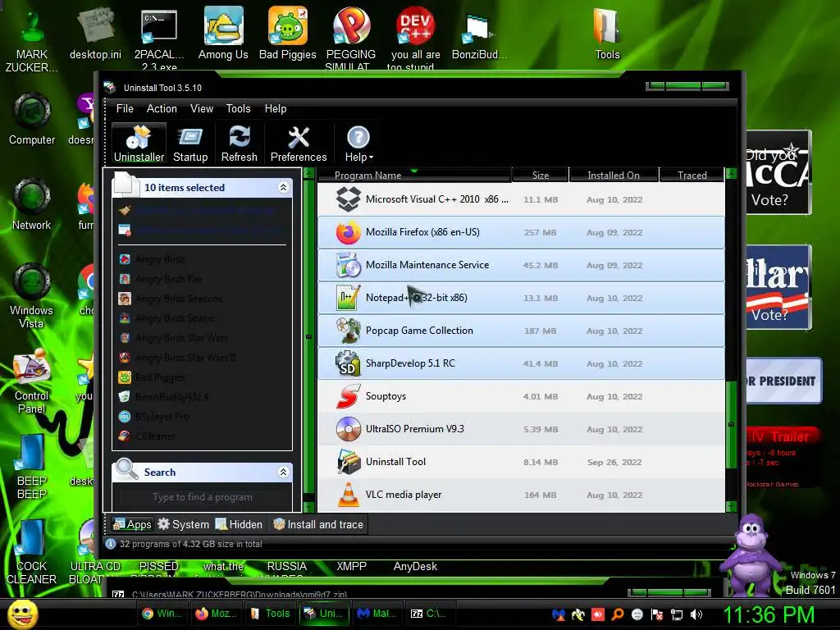This screenshot has width=840, height=630.
Task: Open the Among Us desktop shortcut
Action: 223,33
